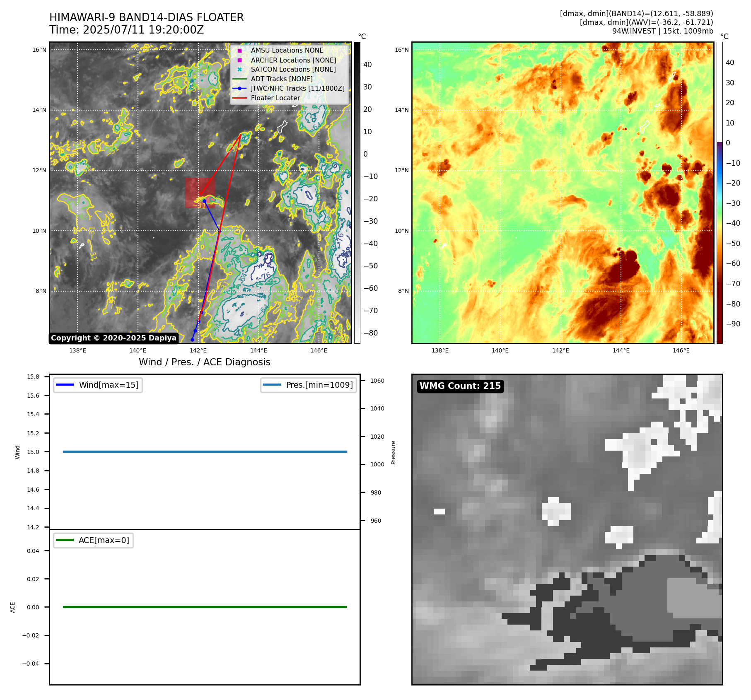Click 'ACE[max=0]' legend text

click(x=104, y=540)
